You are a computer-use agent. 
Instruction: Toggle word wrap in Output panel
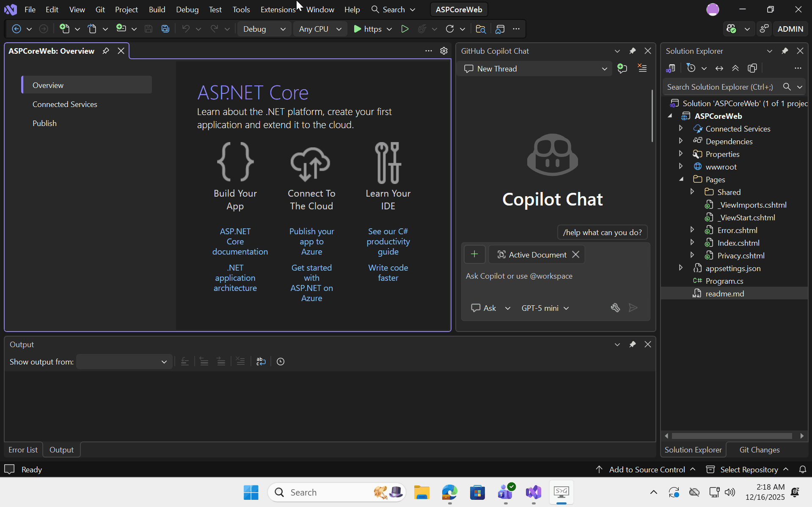[261, 362]
